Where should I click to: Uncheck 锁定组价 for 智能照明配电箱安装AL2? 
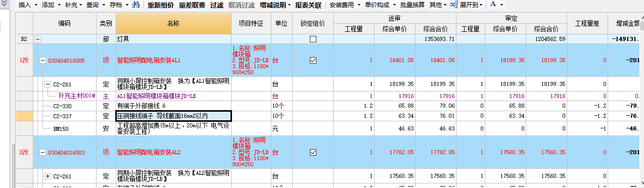[x=313, y=152]
